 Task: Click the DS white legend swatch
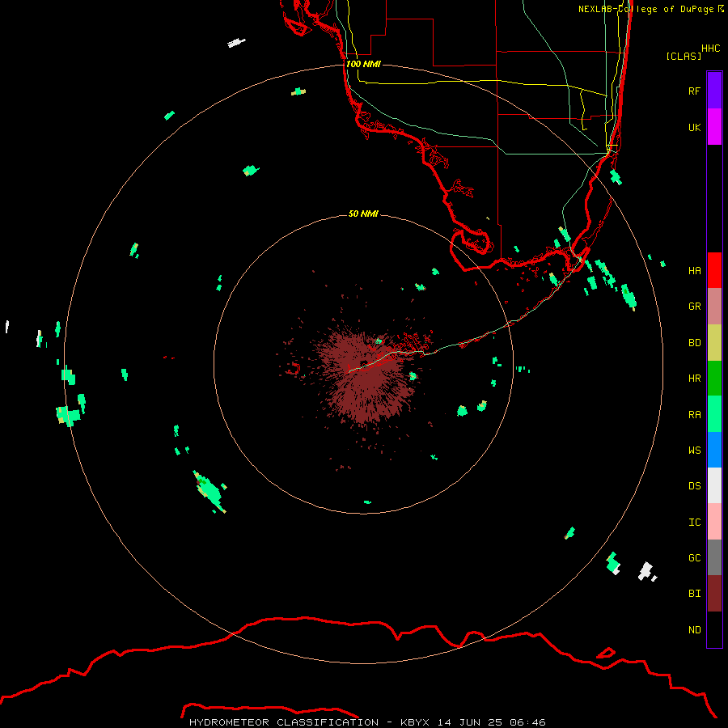(714, 485)
